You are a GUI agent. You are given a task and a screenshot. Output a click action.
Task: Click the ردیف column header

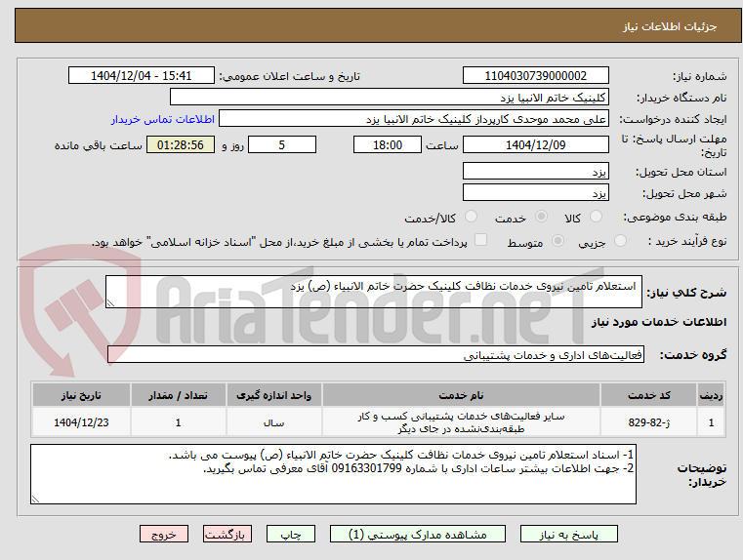pyautogui.click(x=711, y=395)
